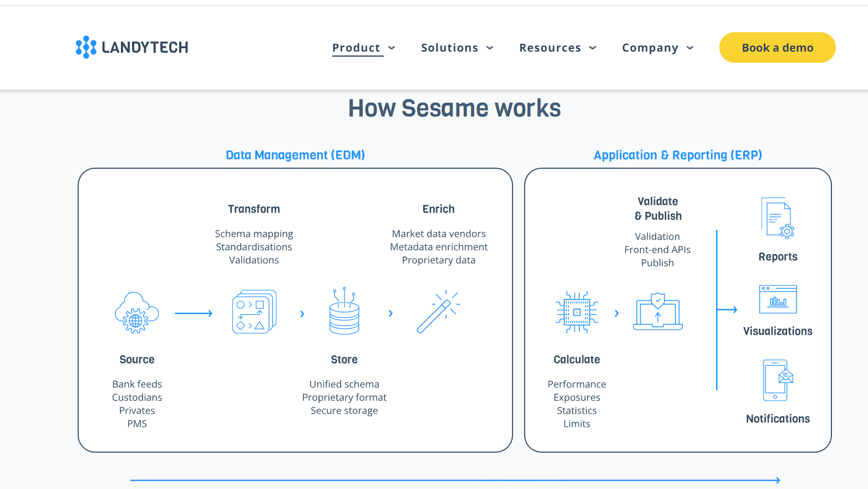Click the Calculate chip icon
The image size is (868, 489).
coord(577,312)
